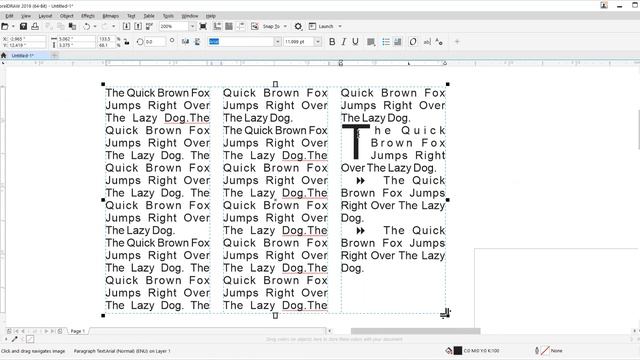This screenshot has height=360, width=640.
Task: Toggle Italic formatting
Action: coord(344,42)
